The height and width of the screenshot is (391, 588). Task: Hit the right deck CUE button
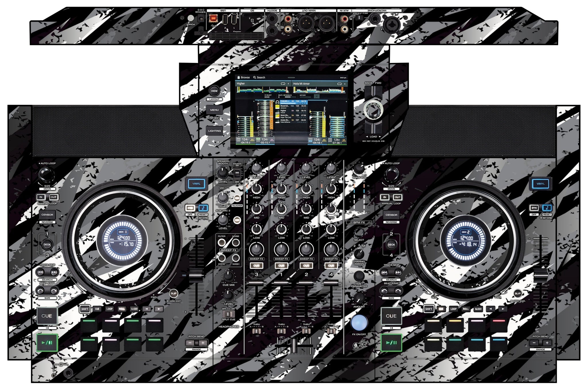coord(391,316)
